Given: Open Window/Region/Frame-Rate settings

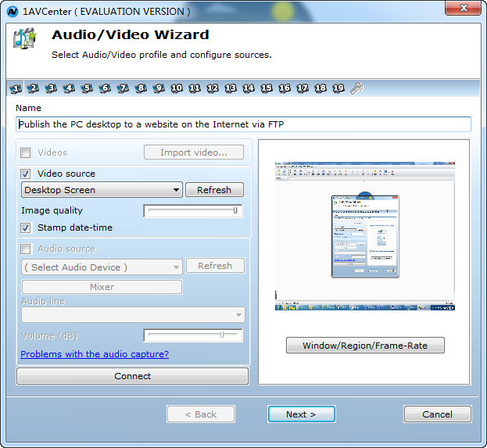Looking at the screenshot, I should click(365, 346).
